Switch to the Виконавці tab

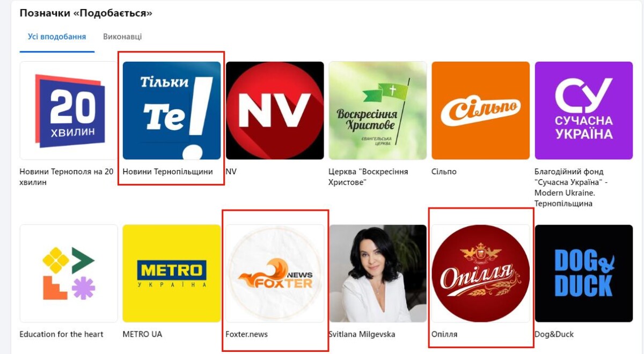point(122,37)
